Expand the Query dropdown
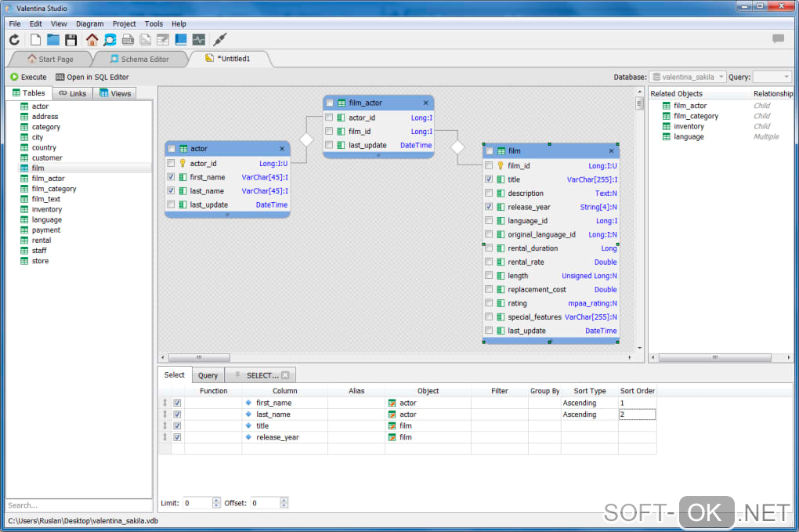Viewport: 799px width, 532px height. click(x=772, y=77)
